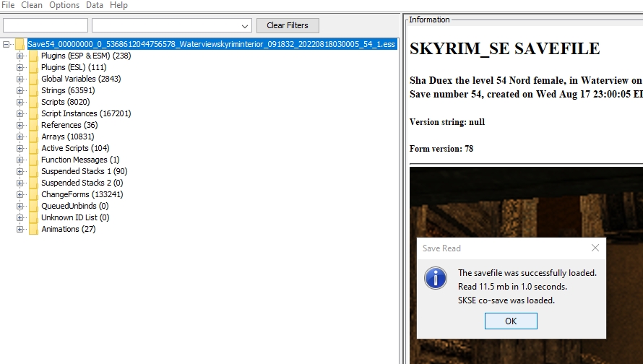The width and height of the screenshot is (643, 364).
Task: Click folder icon for Plugins (ESP & ESM)
Action: 34,56
